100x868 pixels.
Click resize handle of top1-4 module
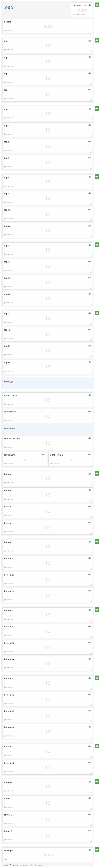click(x=91, y=100)
